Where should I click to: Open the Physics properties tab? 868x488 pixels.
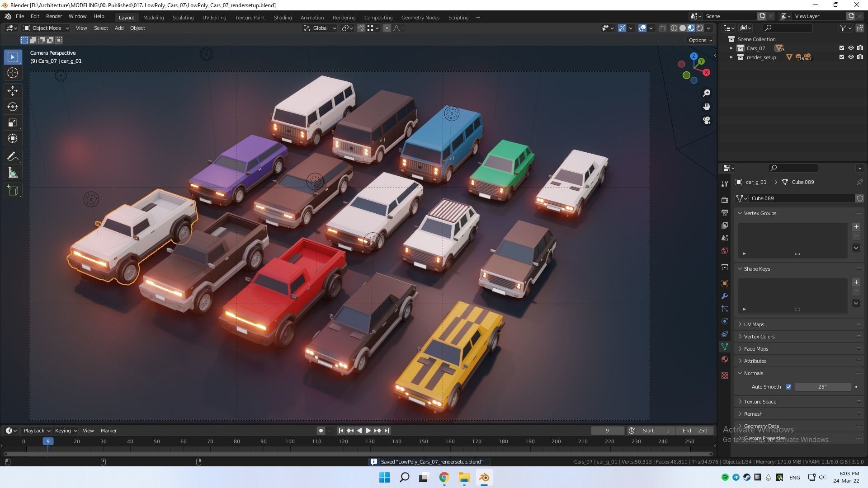[725, 321]
